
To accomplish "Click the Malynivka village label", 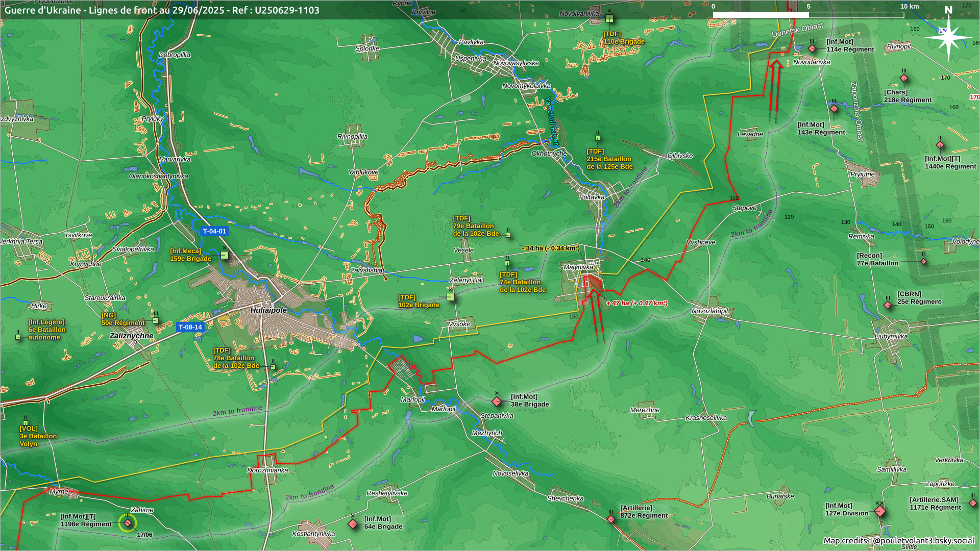I will [x=578, y=267].
